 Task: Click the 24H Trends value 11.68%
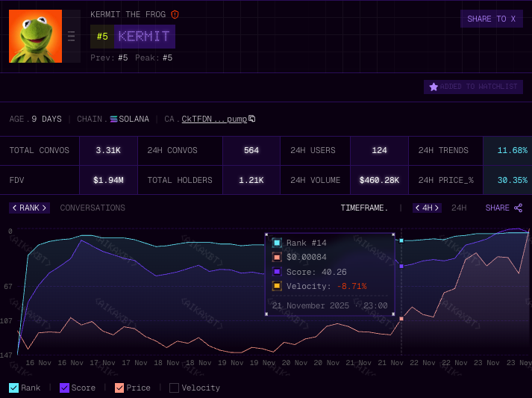pos(513,150)
